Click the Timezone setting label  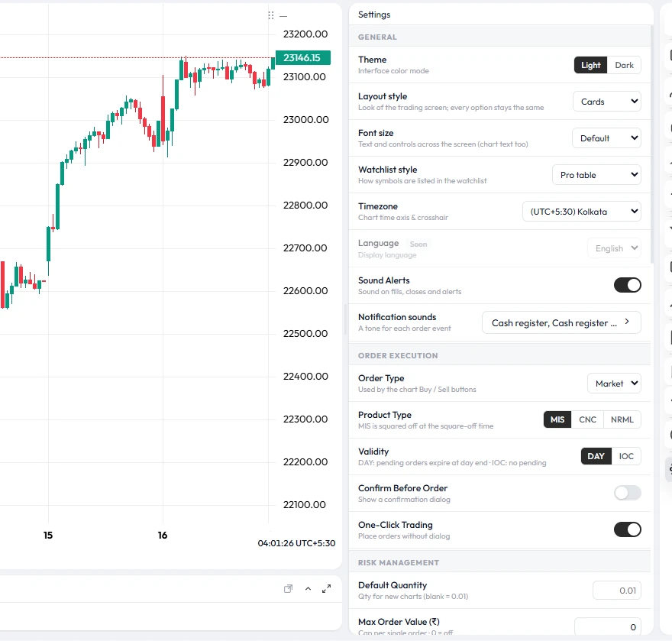click(378, 206)
